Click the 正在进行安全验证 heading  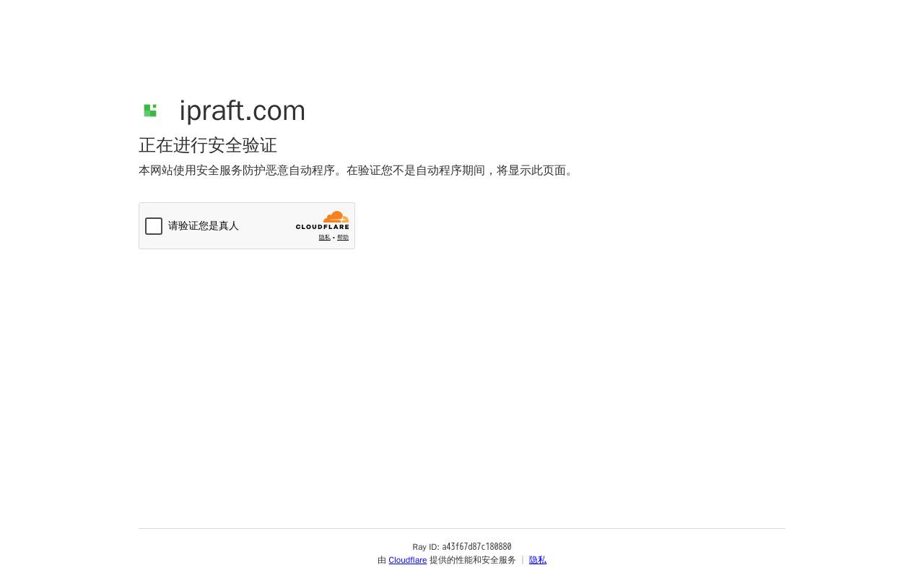coord(208,145)
